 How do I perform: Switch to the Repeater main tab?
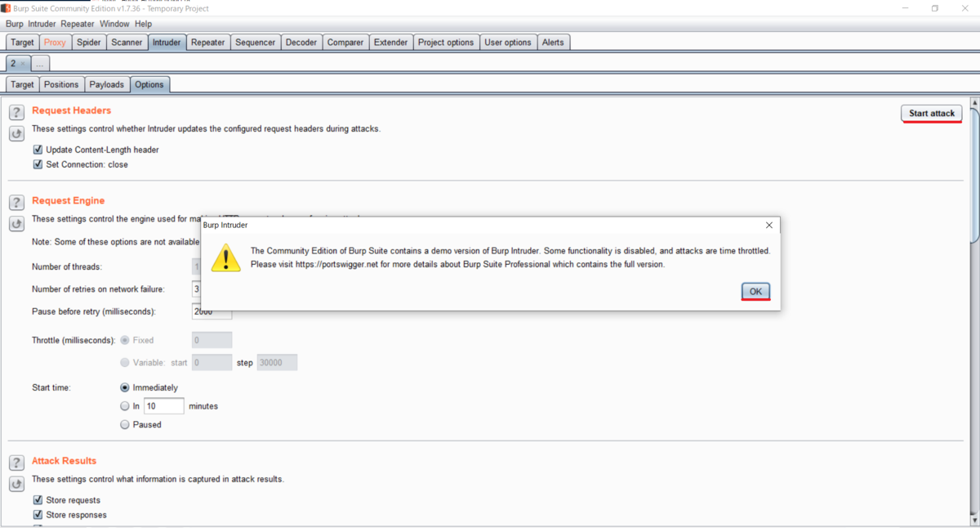[x=207, y=43]
